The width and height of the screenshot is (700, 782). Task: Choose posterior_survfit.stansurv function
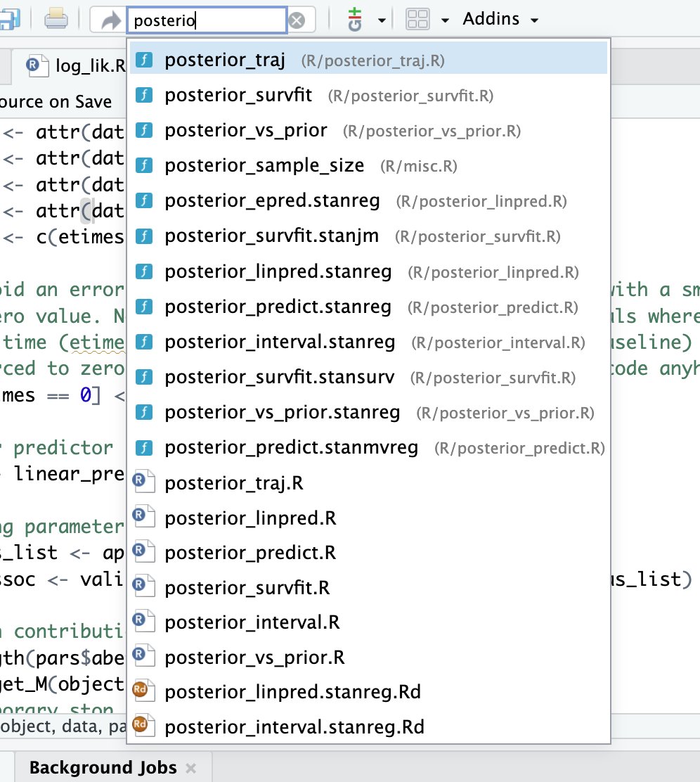click(x=368, y=377)
